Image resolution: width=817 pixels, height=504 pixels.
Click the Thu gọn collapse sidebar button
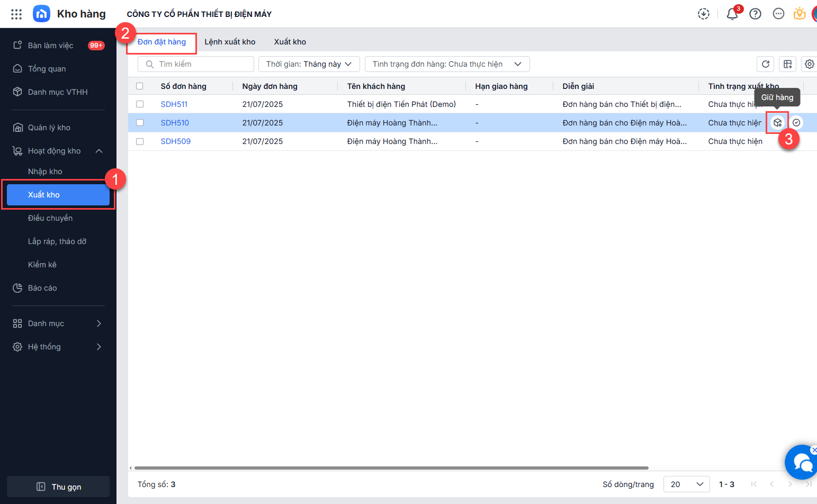[58, 487]
